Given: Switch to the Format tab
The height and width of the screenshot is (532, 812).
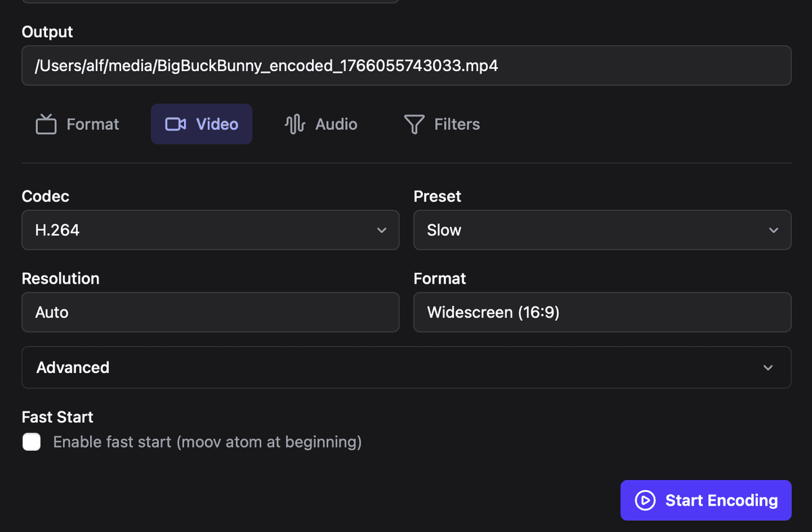Looking at the screenshot, I should click(x=77, y=125).
